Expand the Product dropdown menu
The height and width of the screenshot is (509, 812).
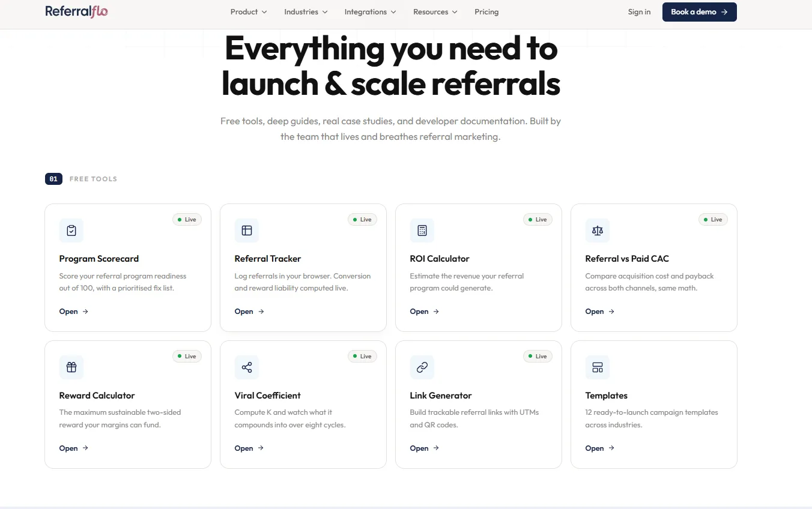[249, 12]
